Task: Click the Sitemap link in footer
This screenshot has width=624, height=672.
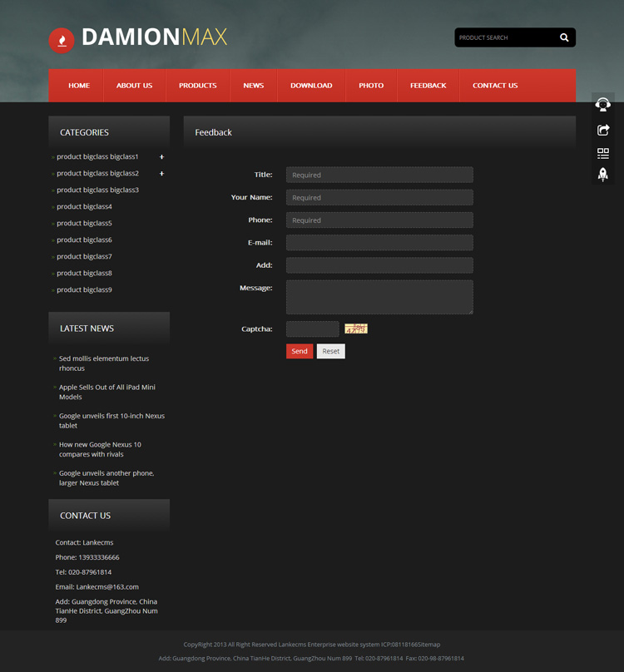Action: coord(428,645)
